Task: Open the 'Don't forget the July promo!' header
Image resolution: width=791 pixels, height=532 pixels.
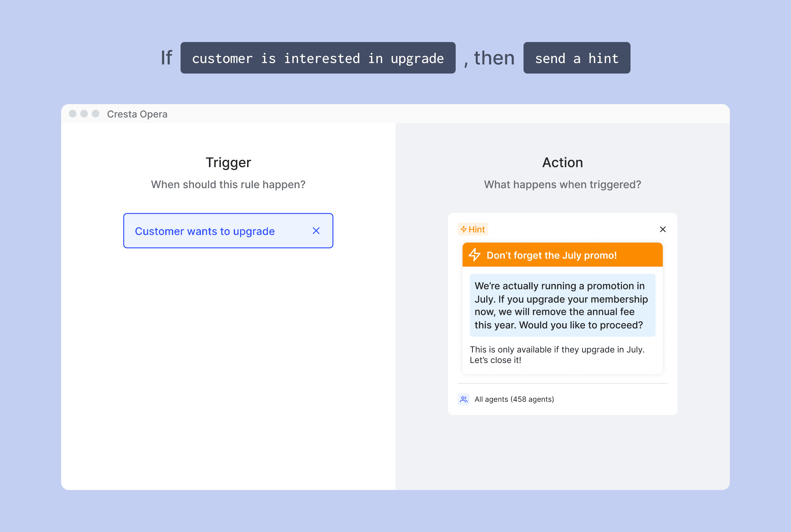Action: 562,255
